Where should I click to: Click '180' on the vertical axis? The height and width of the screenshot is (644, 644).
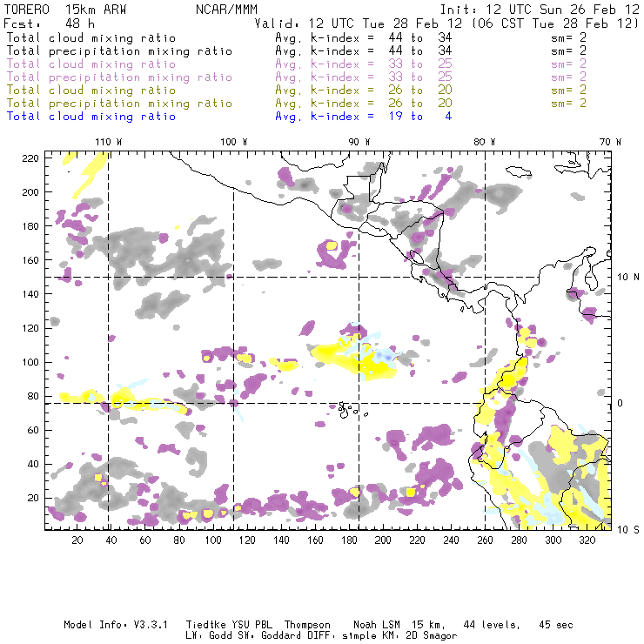(30, 226)
